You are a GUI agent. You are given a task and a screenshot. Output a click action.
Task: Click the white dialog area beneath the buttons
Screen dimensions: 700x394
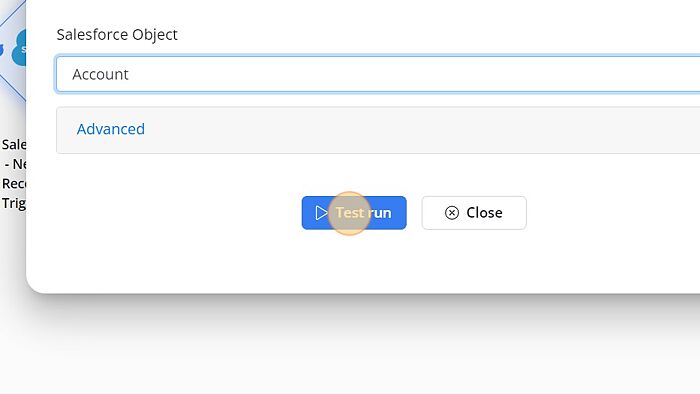357,261
